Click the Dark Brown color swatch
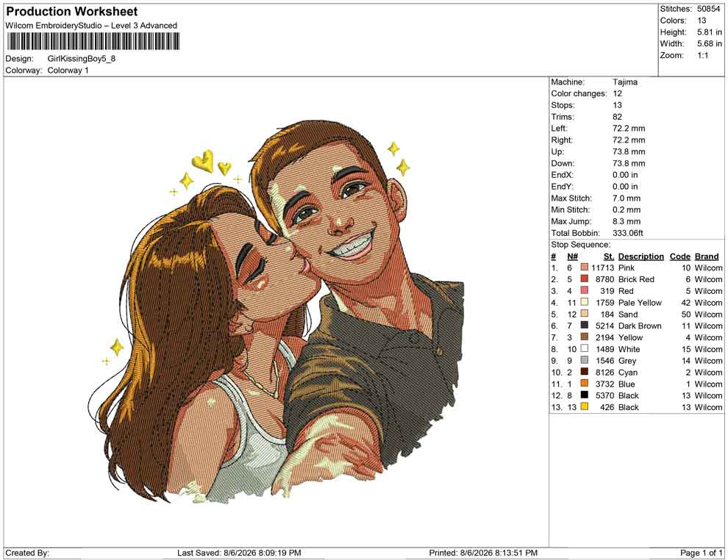The image size is (728, 560). coord(585,326)
